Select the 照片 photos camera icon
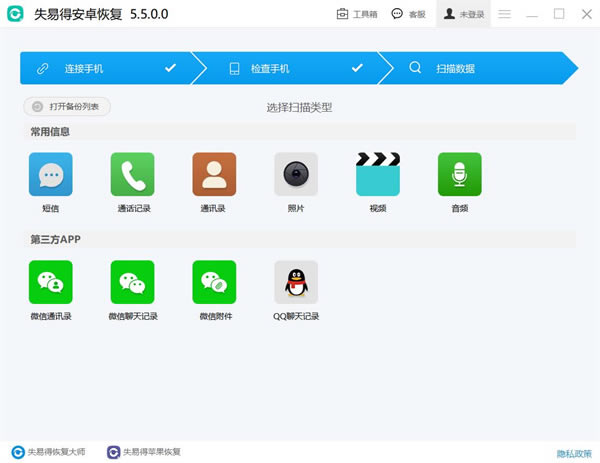 pos(296,174)
